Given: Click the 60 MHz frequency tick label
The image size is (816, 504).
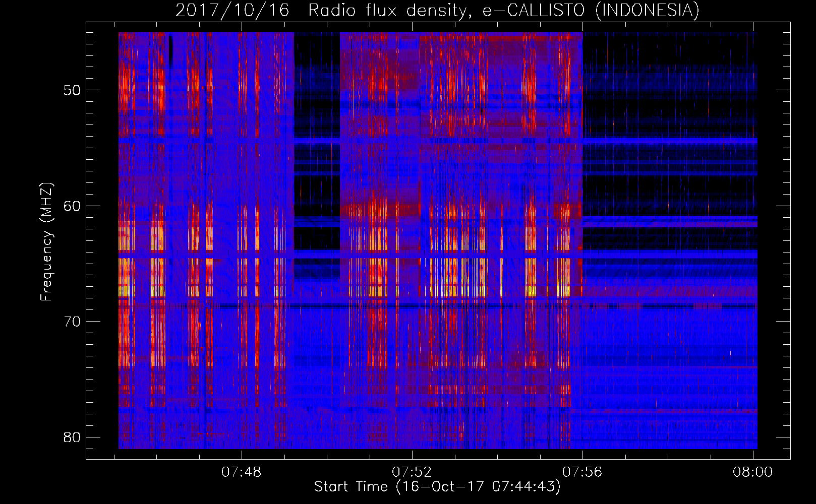Looking at the screenshot, I should (72, 206).
